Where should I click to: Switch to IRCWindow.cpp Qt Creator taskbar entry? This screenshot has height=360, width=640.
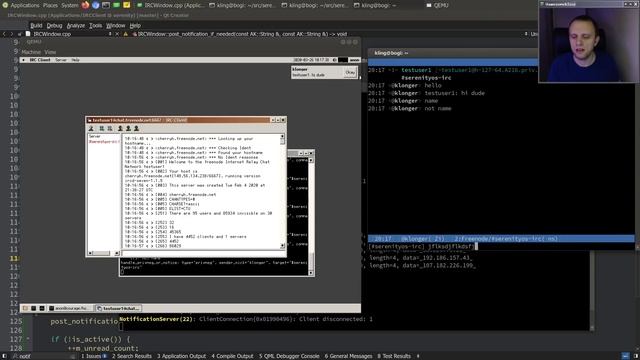(x=170, y=5)
